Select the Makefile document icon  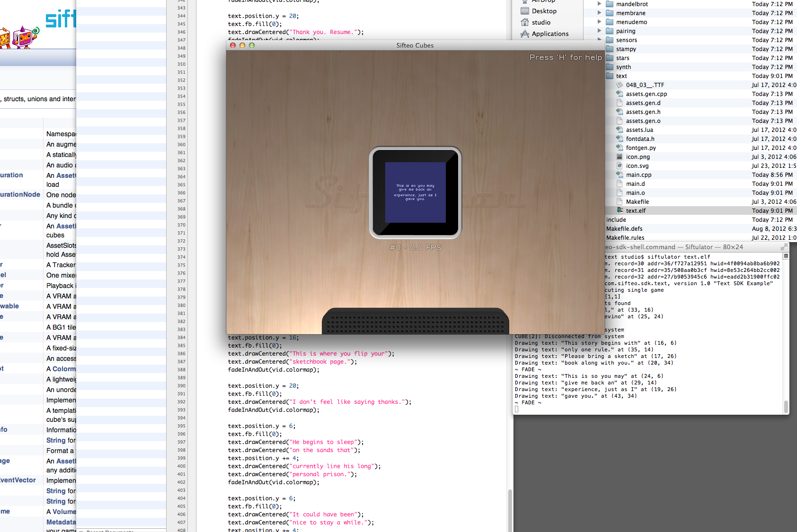(620, 201)
